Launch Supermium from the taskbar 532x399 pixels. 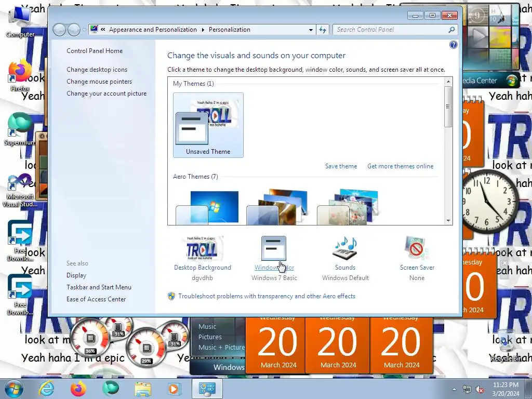point(111,389)
